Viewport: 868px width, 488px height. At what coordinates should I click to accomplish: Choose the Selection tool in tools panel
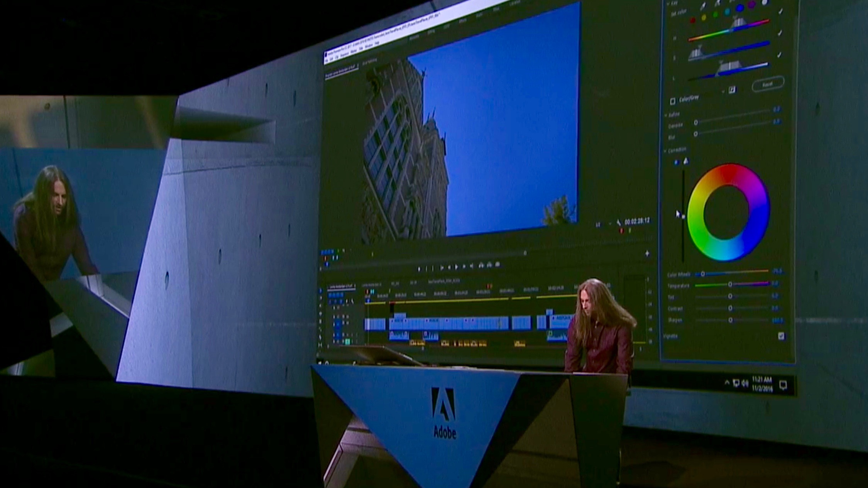click(321, 291)
